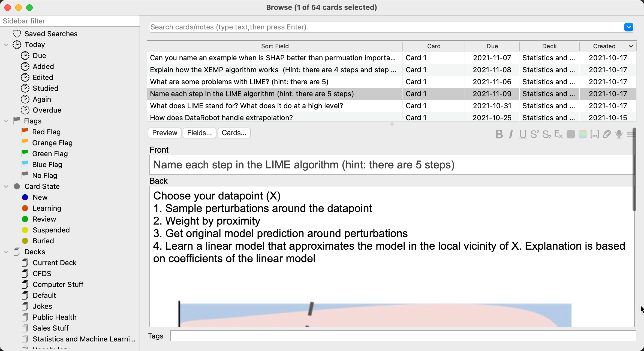The image size is (644, 351).
Task: Attach a file with paperclip icon
Action: point(607,134)
